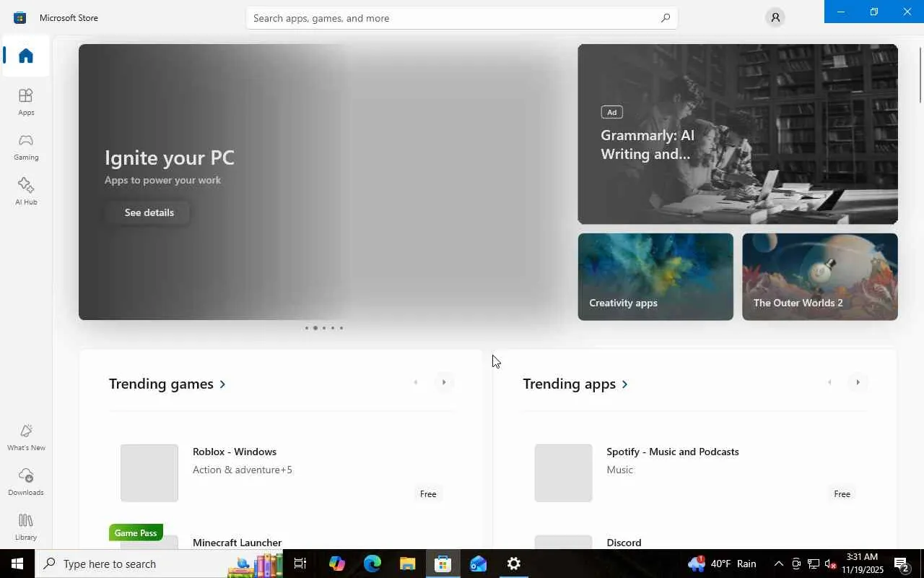Open the 40°F Rain weather widget
The height and width of the screenshot is (578, 924).
[722, 564]
